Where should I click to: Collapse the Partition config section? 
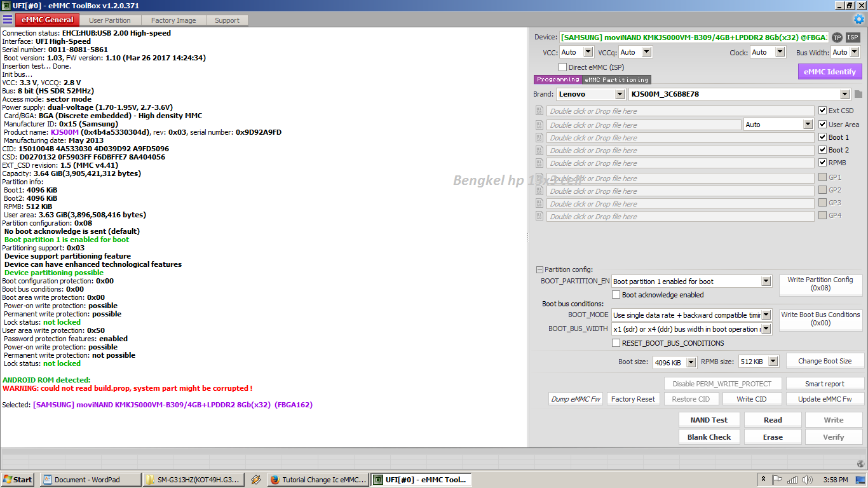539,269
